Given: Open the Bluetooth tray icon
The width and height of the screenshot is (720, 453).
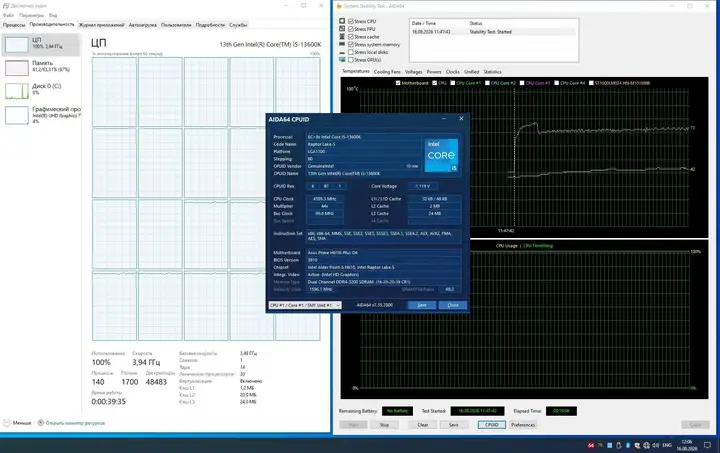Looking at the screenshot, I should click(x=628, y=445).
